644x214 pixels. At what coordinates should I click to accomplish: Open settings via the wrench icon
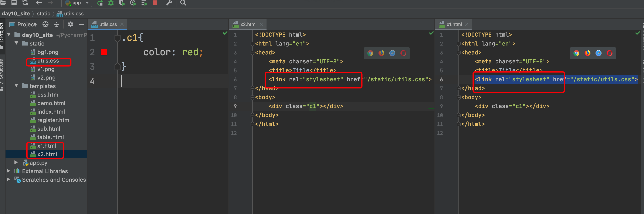click(x=169, y=3)
